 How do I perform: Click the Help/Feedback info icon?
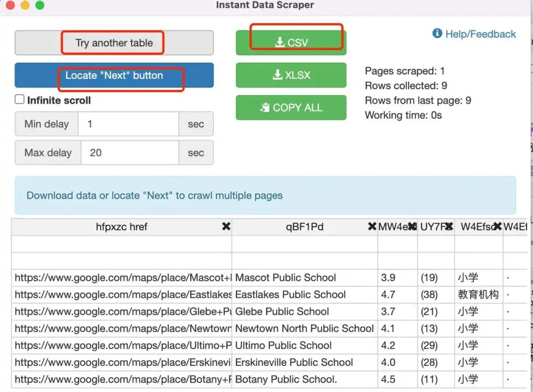coord(437,34)
